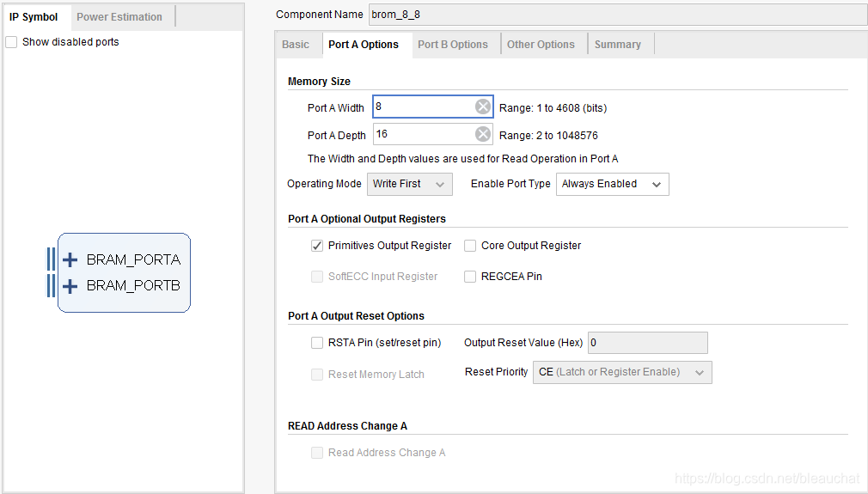Click the Read Address Change A checkbox
Viewport: 868px width, 494px height.
point(316,453)
